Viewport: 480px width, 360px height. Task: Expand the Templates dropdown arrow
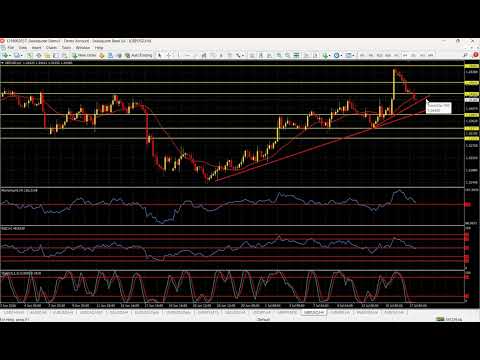click(354, 55)
